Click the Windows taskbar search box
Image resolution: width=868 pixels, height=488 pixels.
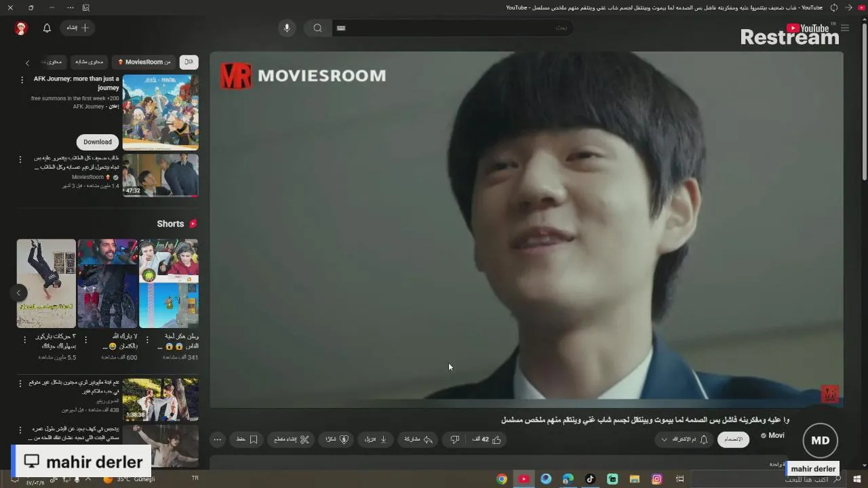(768, 479)
